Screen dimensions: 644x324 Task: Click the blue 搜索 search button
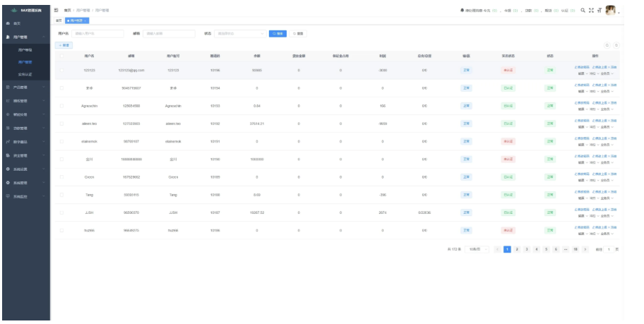point(278,33)
